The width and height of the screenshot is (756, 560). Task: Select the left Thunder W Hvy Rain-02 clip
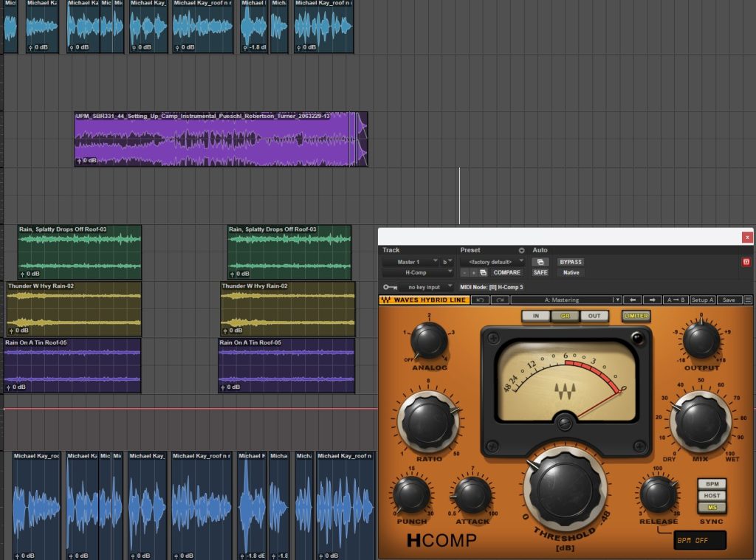point(74,309)
